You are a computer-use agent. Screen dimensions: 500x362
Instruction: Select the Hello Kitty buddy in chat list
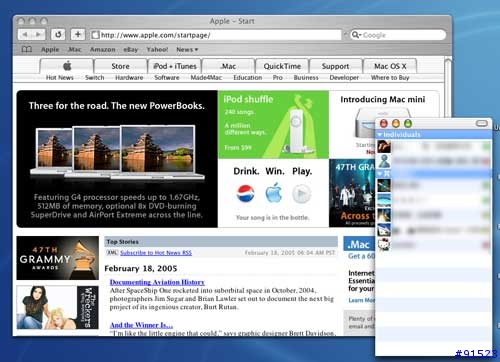(384, 245)
